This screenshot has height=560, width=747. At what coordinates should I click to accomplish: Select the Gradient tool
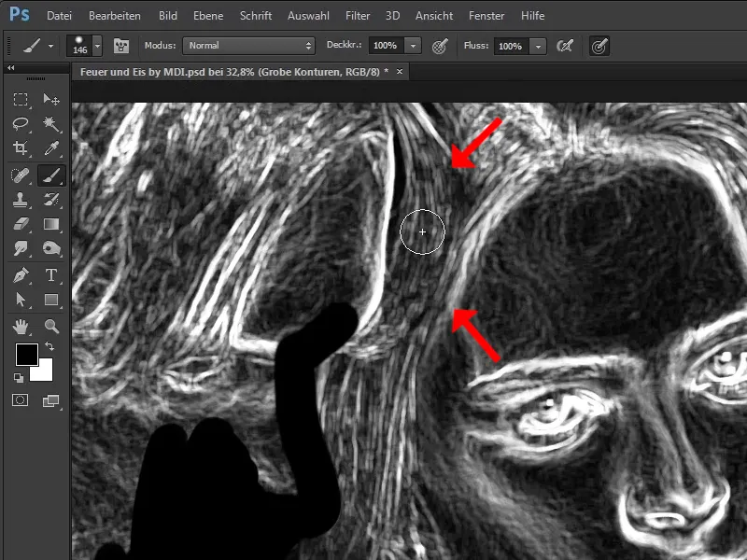[51, 224]
